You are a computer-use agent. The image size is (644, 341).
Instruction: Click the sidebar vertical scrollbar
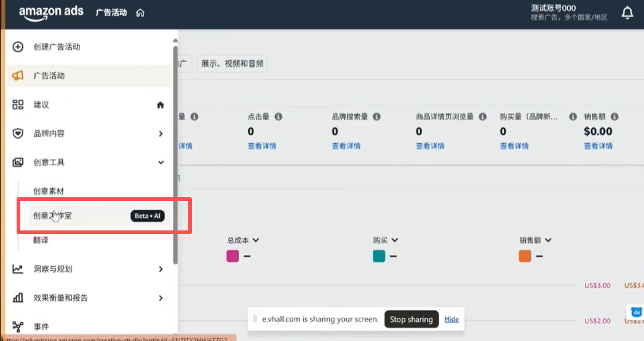click(x=175, y=155)
